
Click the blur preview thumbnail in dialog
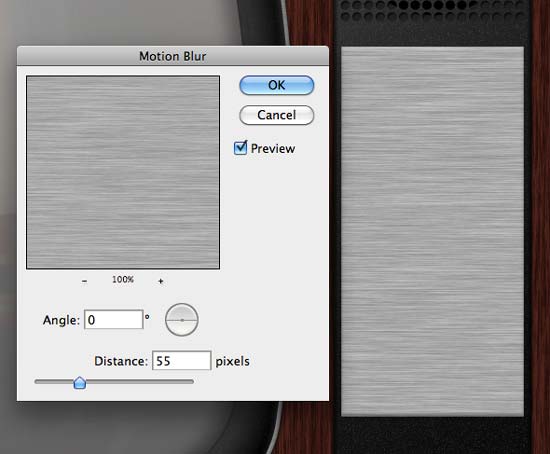(123, 172)
